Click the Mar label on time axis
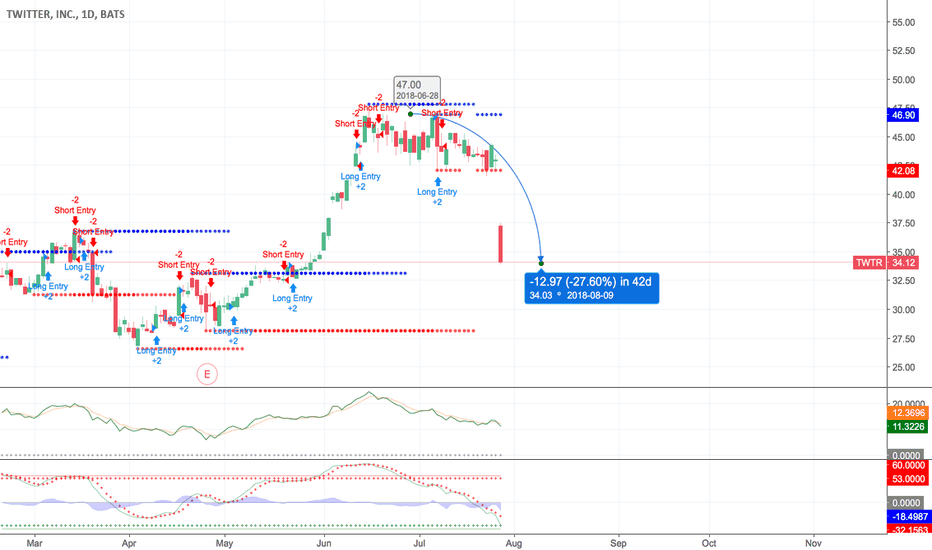Image resolution: width=932 pixels, height=550 pixels. (x=34, y=543)
